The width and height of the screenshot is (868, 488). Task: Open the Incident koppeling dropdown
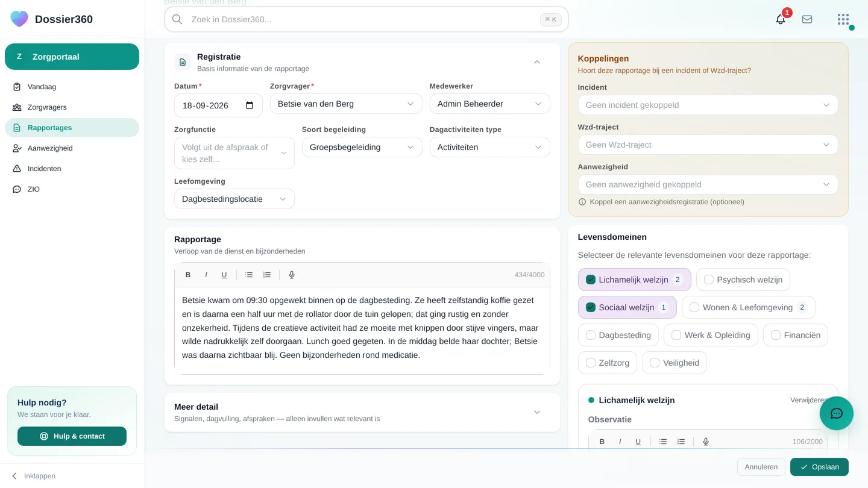coord(708,105)
